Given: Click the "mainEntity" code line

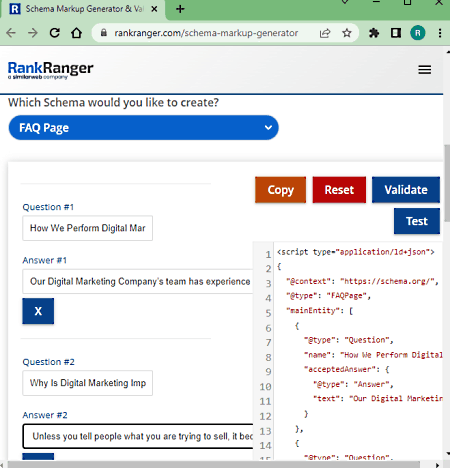Looking at the screenshot, I should click(x=319, y=310).
